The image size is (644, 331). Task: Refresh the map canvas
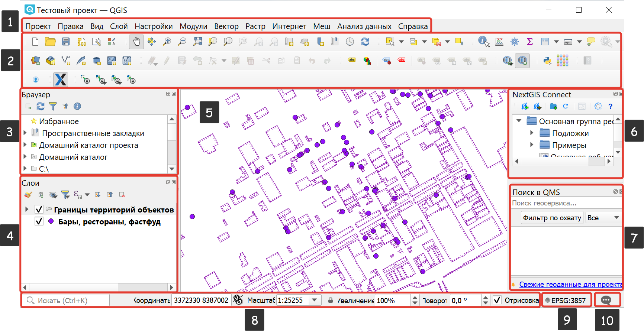[x=365, y=42]
